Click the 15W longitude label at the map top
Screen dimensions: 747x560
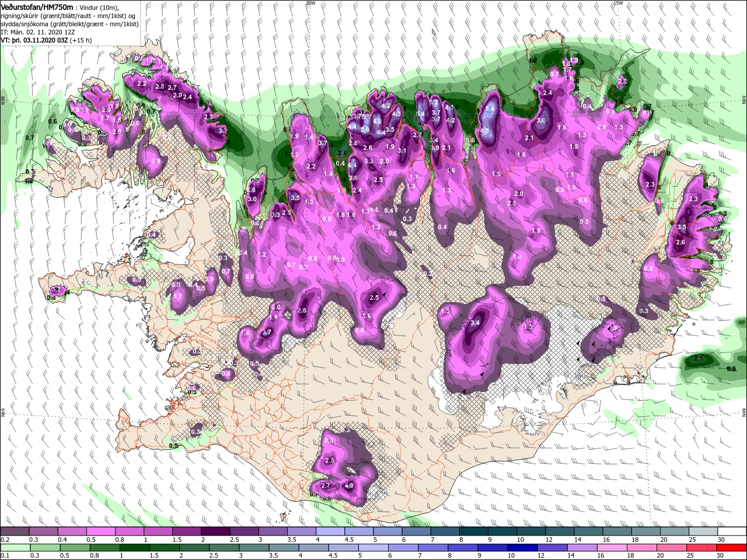[618, 3]
